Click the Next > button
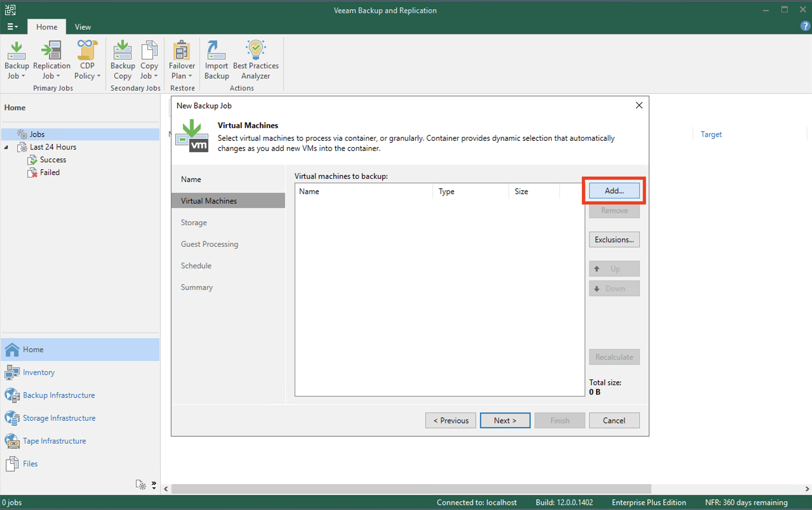 (505, 420)
